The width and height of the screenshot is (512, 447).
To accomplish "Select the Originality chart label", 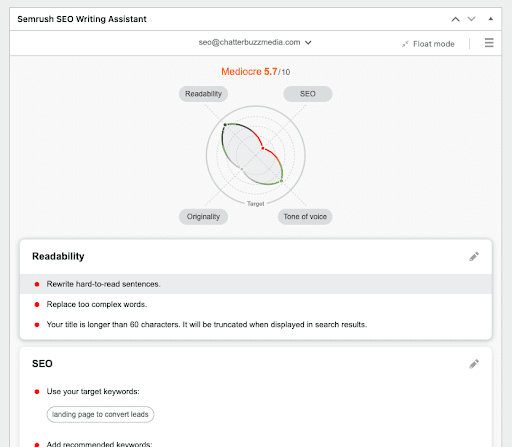I will pyautogui.click(x=203, y=217).
